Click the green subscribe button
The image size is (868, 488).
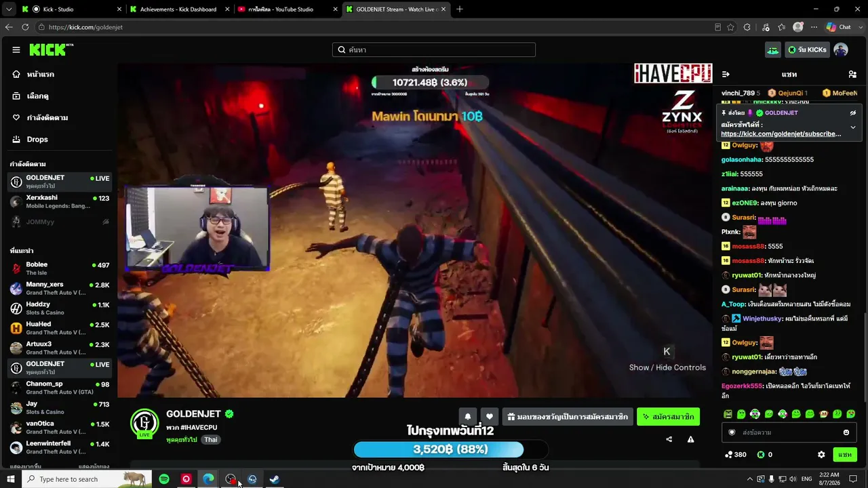click(x=668, y=416)
